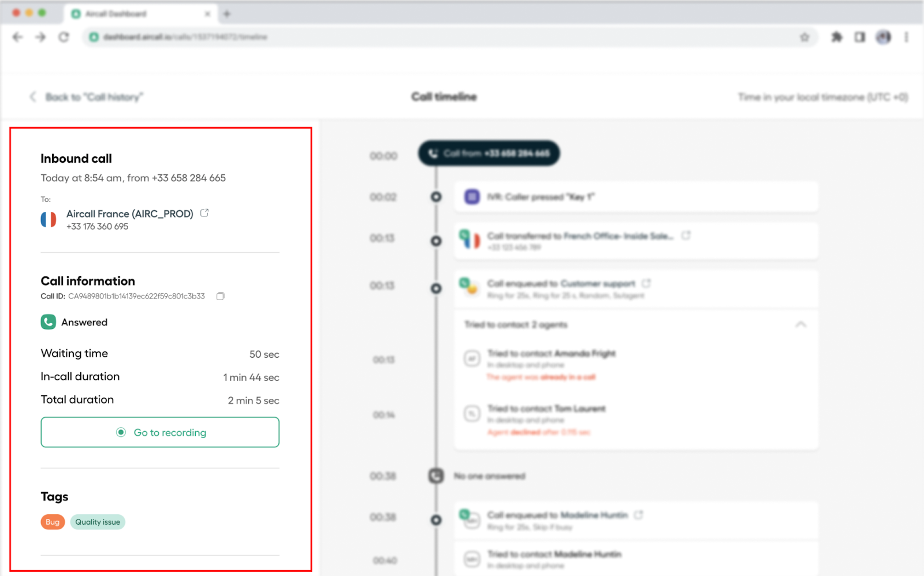Open the browser extensions puzzle icon
This screenshot has width=924, height=576.
pyautogui.click(x=836, y=37)
